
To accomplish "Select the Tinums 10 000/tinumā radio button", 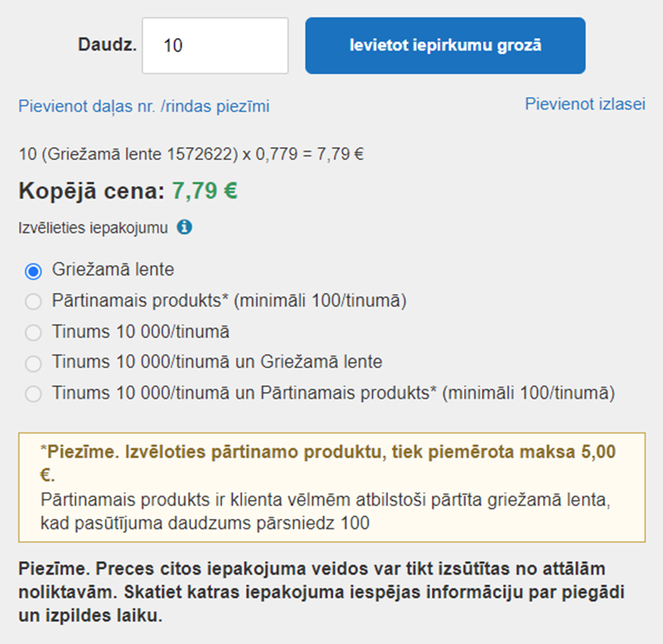I will coord(33,332).
